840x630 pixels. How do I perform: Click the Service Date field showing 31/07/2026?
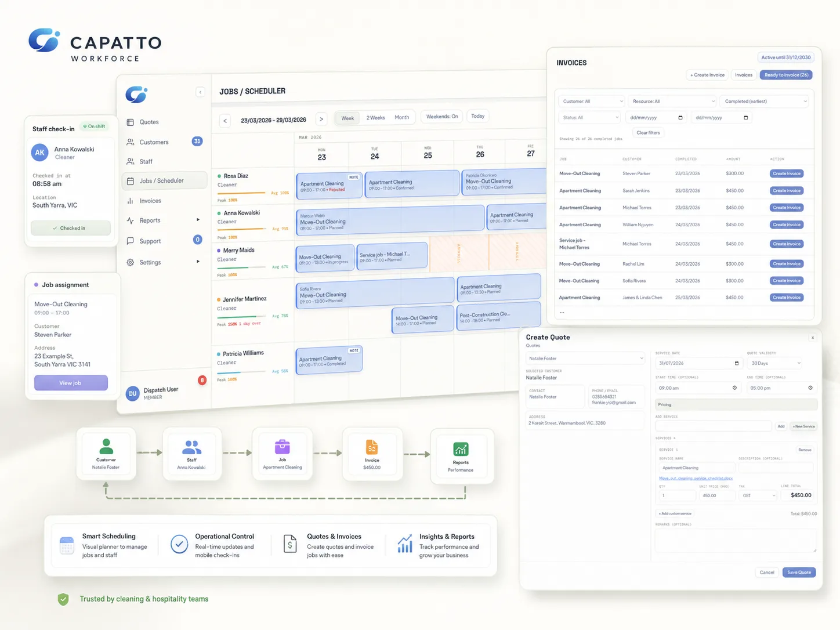(699, 363)
